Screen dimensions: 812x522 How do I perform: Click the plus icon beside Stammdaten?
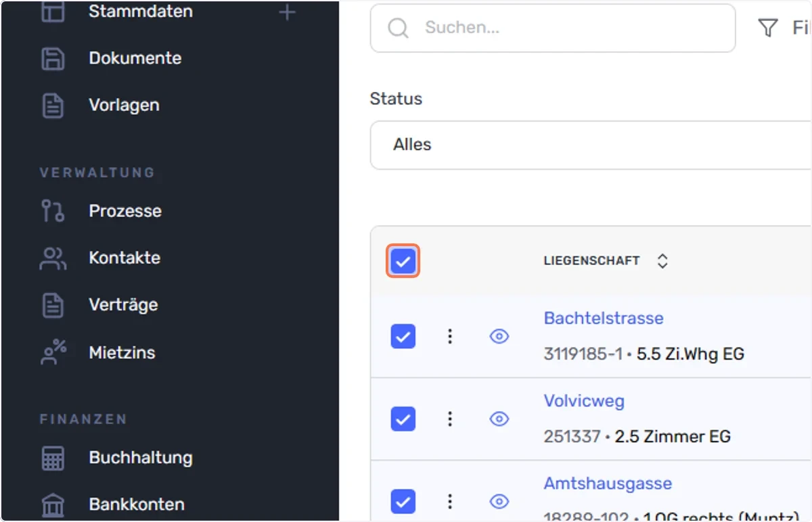[288, 12]
